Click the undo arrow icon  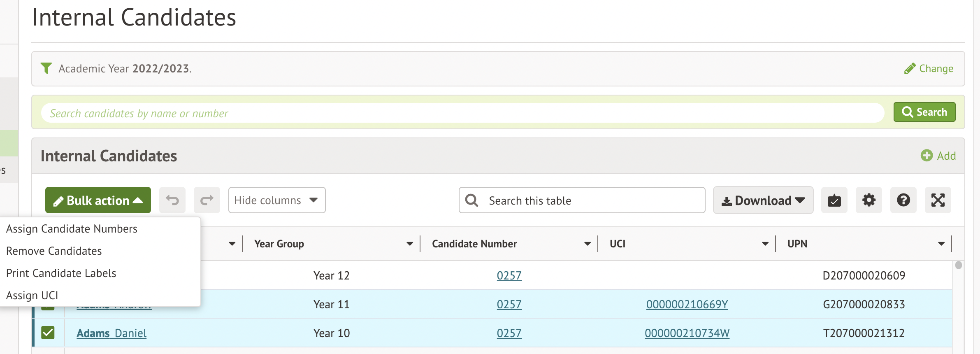172,200
